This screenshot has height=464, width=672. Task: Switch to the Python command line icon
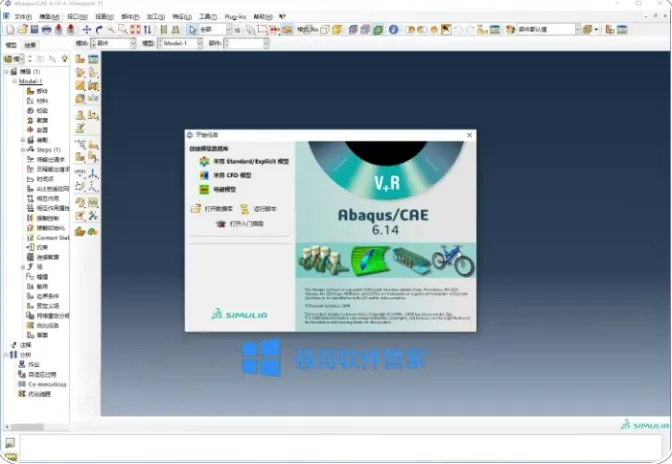[x=10, y=457]
